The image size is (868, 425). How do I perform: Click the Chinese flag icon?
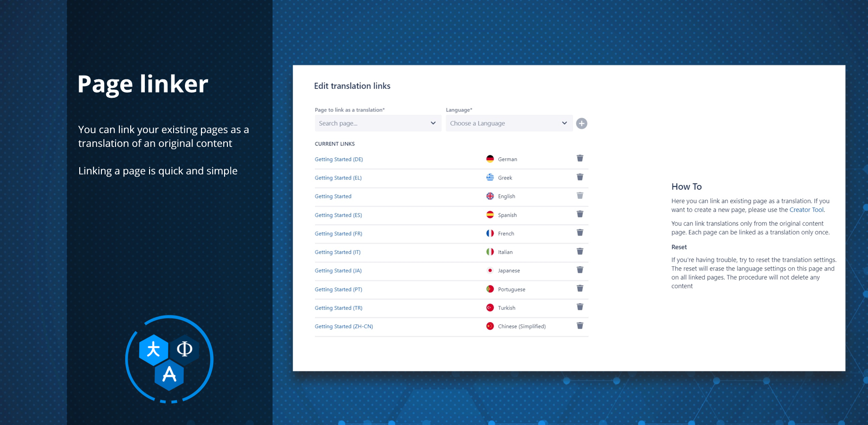pos(490,326)
